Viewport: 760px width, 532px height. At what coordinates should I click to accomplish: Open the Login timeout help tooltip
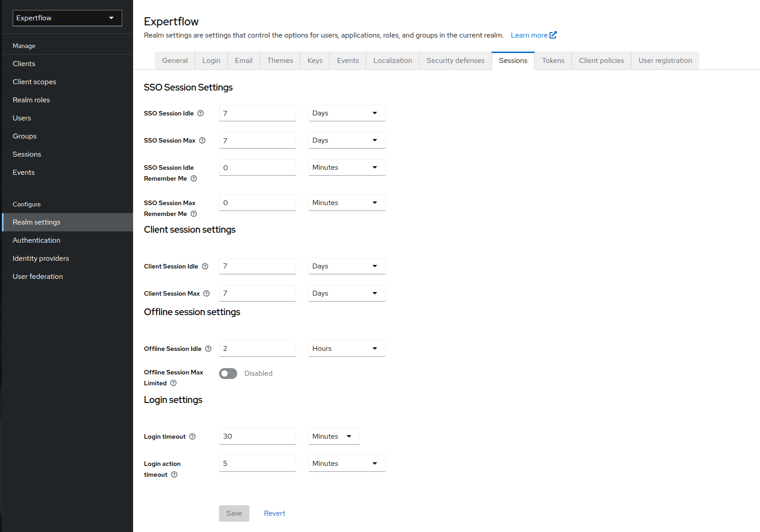point(192,436)
